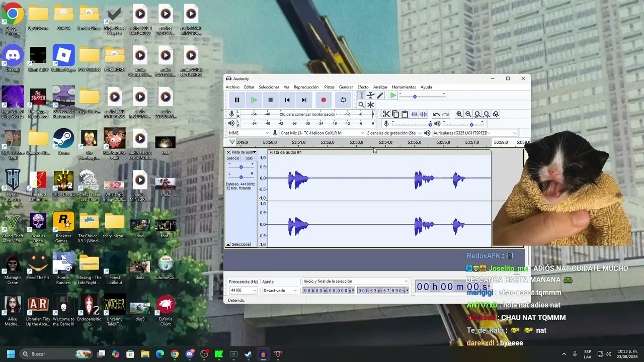Viewport: 644px width, 362px height.
Task: Click the track pan slider
Action: coord(241,176)
